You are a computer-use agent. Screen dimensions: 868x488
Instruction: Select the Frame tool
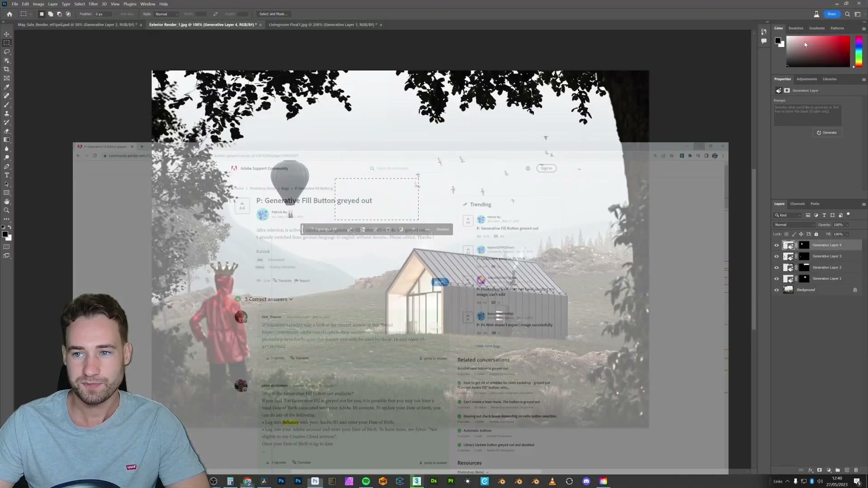(7, 78)
